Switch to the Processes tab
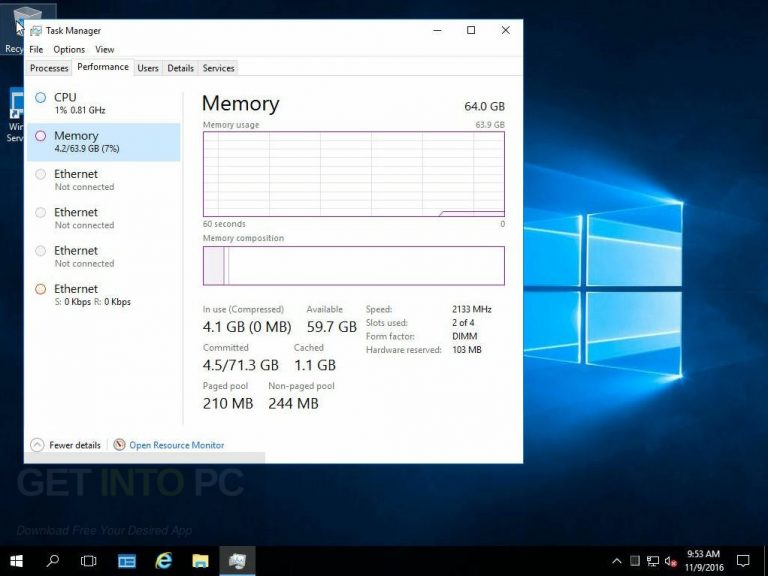This screenshot has height=576, width=768. 49,68
